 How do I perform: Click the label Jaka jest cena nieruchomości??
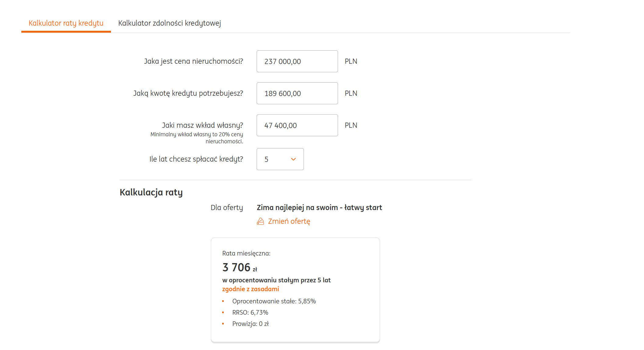pos(194,61)
